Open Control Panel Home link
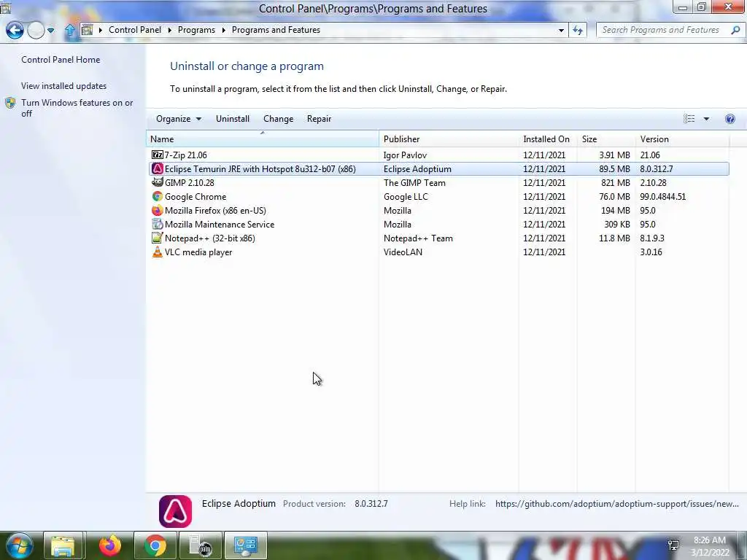 [61, 60]
